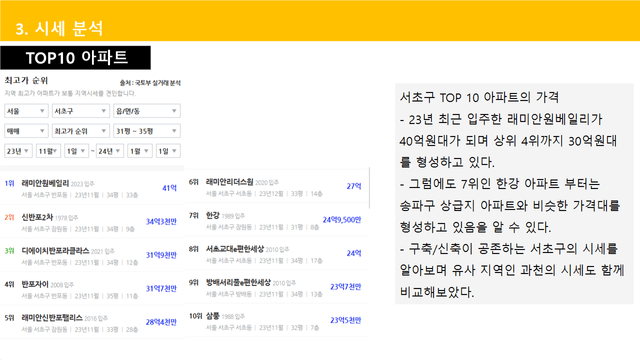Click the 서초구 TOP 10 아파트의 가격 heading
The height and width of the screenshot is (360, 640).
(x=479, y=97)
